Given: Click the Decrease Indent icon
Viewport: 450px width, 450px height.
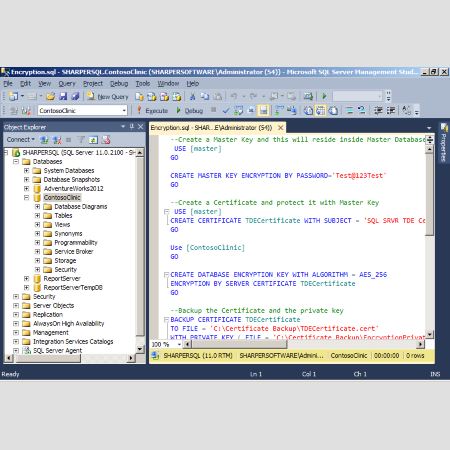Looking at the screenshot, I should coord(378,111).
